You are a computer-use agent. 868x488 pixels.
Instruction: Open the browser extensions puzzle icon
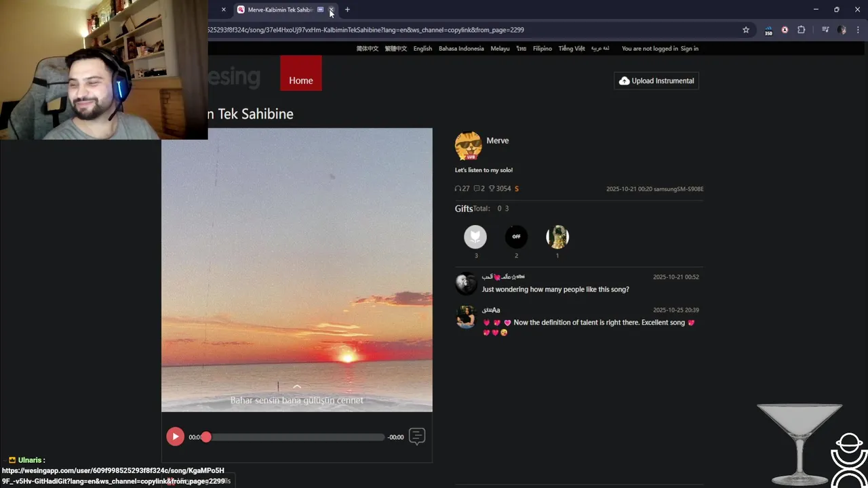pos(801,30)
